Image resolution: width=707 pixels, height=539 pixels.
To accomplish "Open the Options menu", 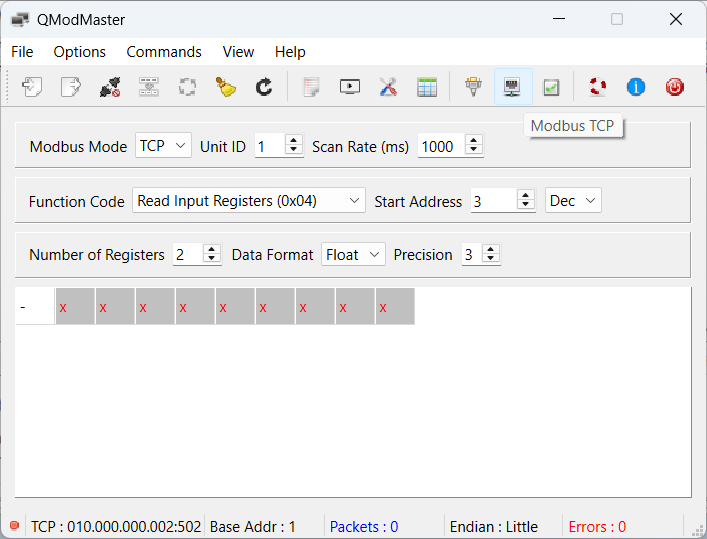I will pos(79,52).
